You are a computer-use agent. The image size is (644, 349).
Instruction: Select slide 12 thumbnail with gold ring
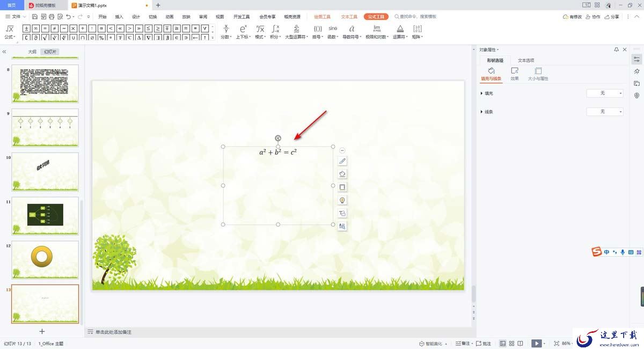tap(45, 260)
